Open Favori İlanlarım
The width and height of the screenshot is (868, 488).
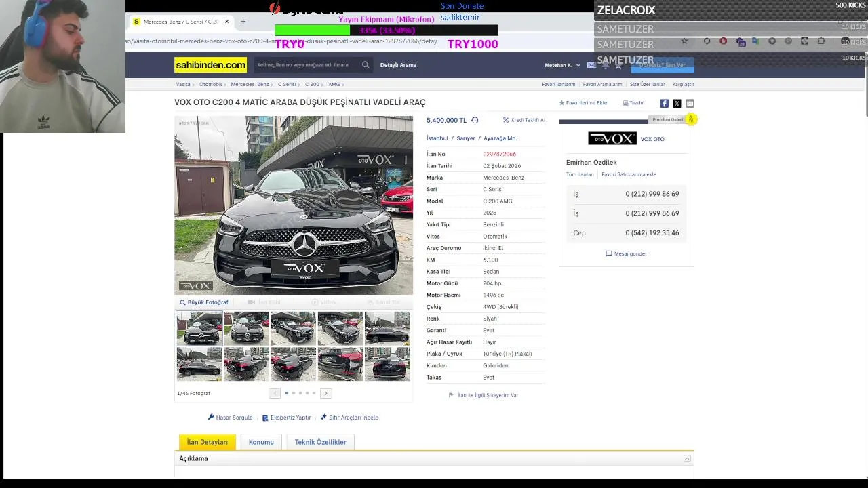pos(558,85)
